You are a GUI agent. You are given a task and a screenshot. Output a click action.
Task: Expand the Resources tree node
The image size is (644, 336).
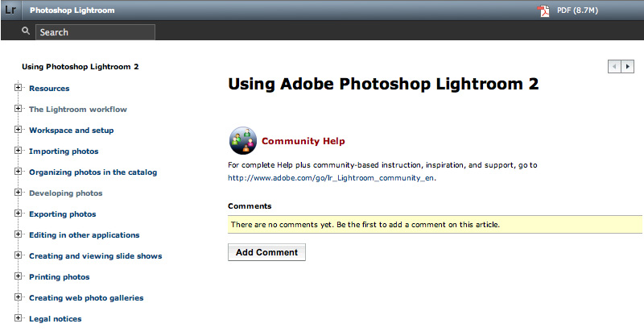(x=18, y=88)
